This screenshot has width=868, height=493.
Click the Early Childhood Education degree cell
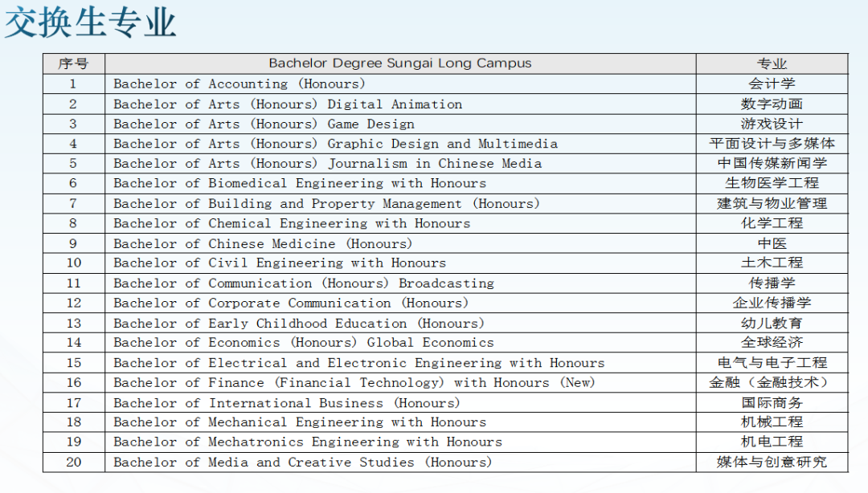[x=298, y=324]
